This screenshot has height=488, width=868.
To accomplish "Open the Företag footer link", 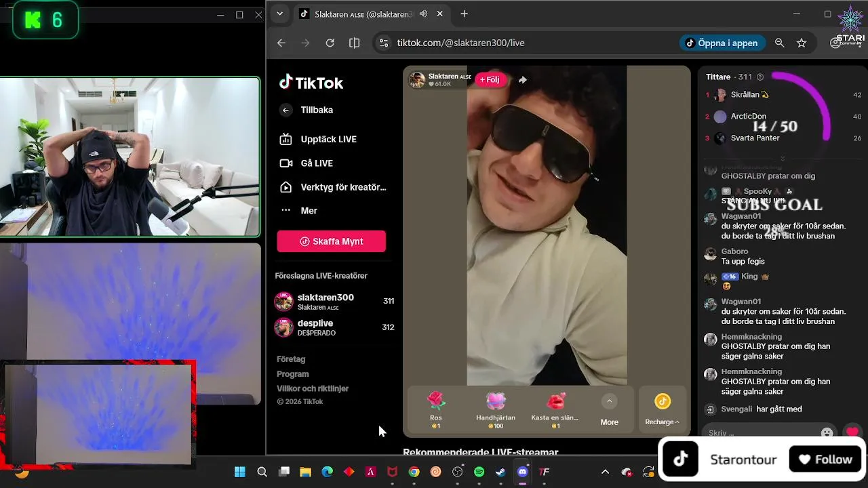I will (291, 359).
